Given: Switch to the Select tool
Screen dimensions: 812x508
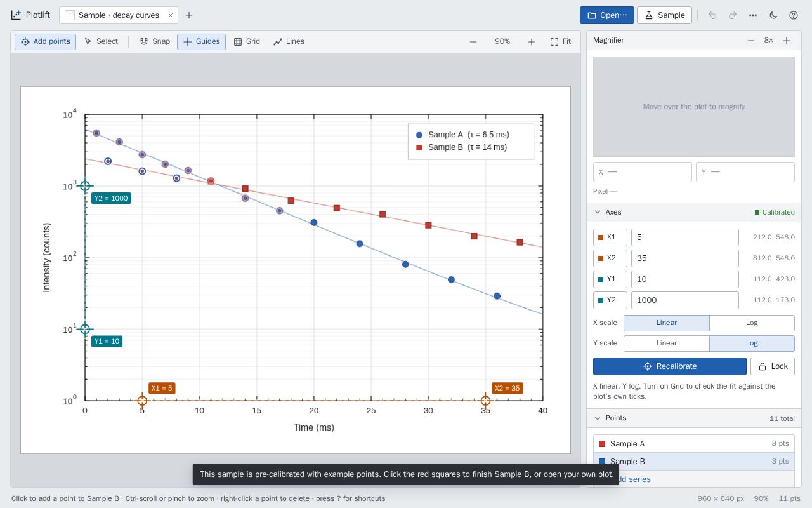Looking at the screenshot, I should pyautogui.click(x=101, y=42).
